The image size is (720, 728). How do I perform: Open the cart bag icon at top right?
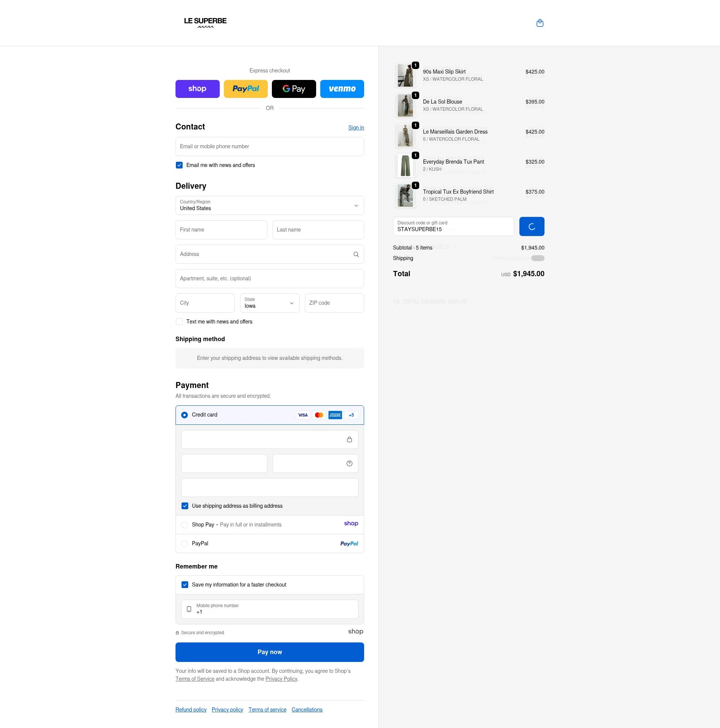click(x=540, y=23)
